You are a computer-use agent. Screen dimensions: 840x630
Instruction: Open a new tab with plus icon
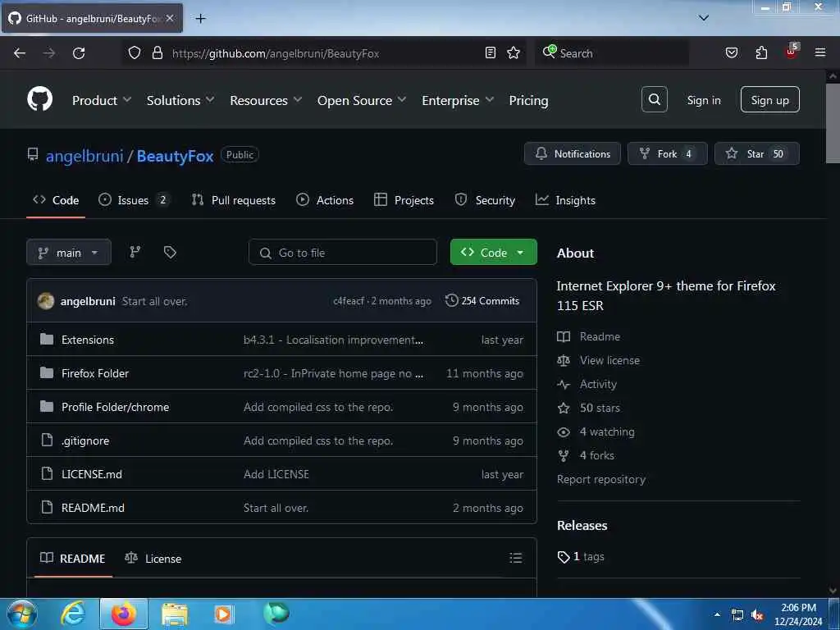(200, 19)
